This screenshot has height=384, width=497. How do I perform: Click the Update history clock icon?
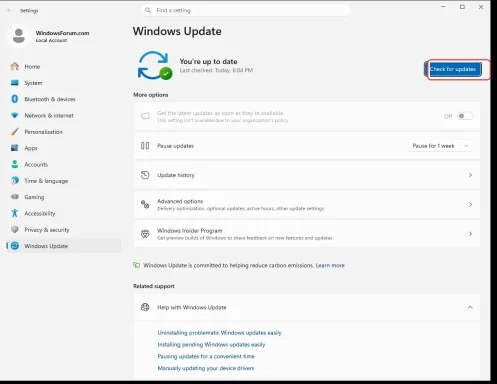[145, 175]
